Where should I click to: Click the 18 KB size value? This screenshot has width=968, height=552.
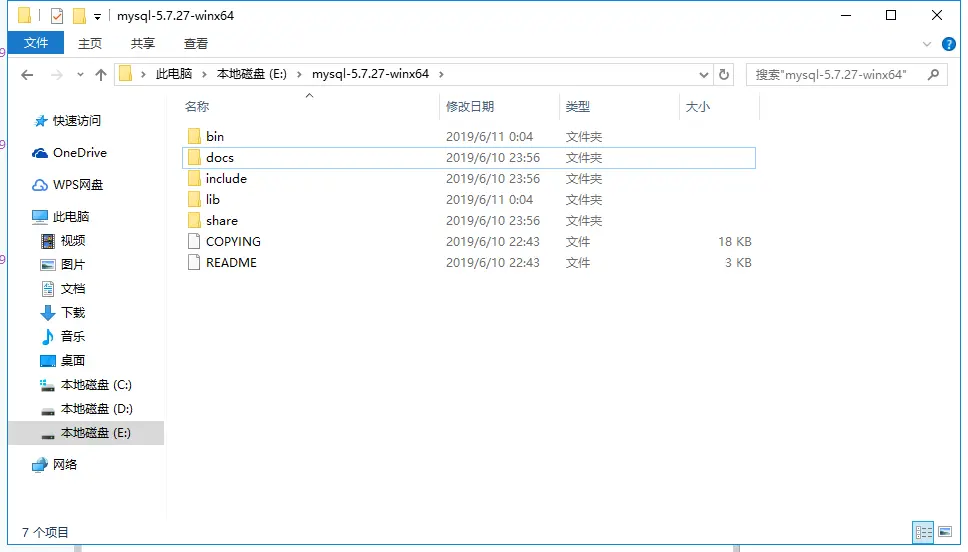pyautogui.click(x=735, y=241)
